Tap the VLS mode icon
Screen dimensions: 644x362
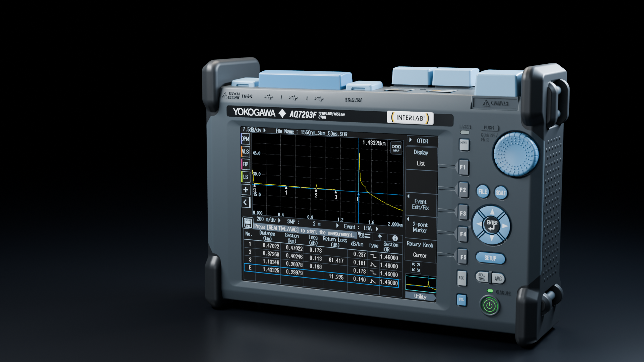(x=246, y=152)
